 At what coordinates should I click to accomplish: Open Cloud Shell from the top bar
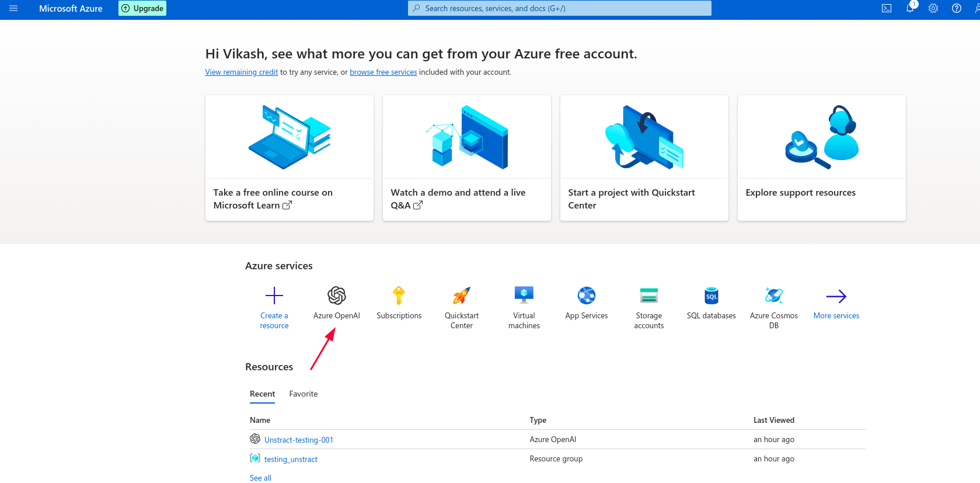(x=887, y=8)
